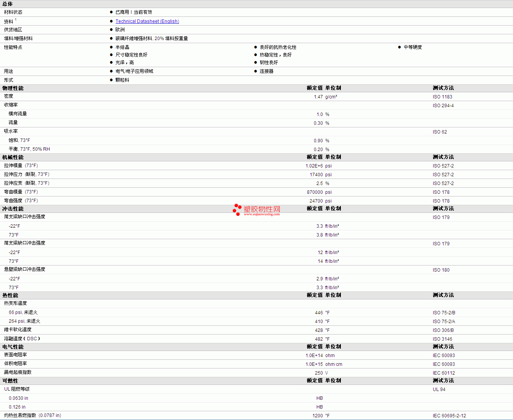Click the 漏电起痕指数 row label
Screen dimensions: 513x420
(18, 372)
